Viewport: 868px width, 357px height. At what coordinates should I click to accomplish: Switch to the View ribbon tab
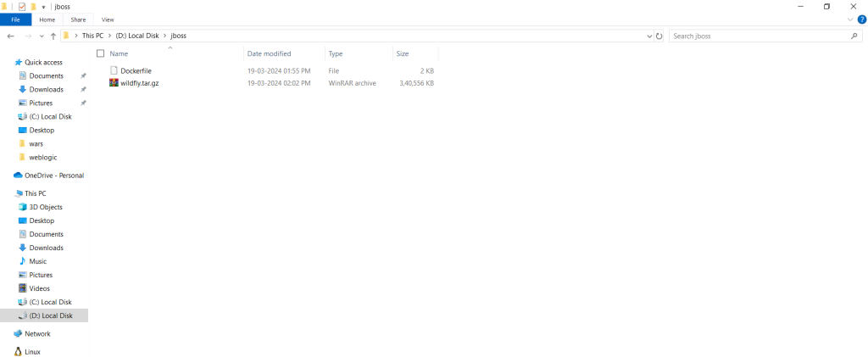pos(108,20)
